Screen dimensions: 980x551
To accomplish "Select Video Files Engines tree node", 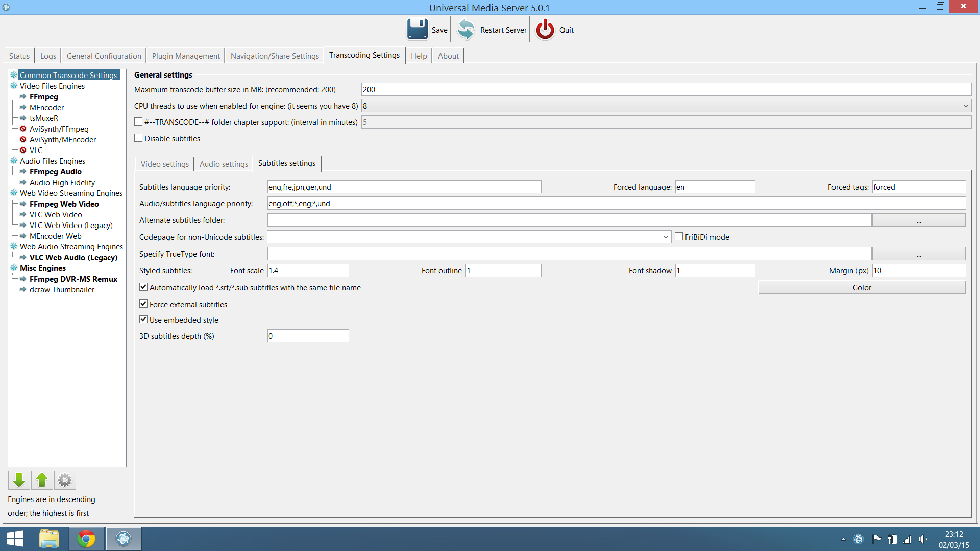I will [52, 86].
